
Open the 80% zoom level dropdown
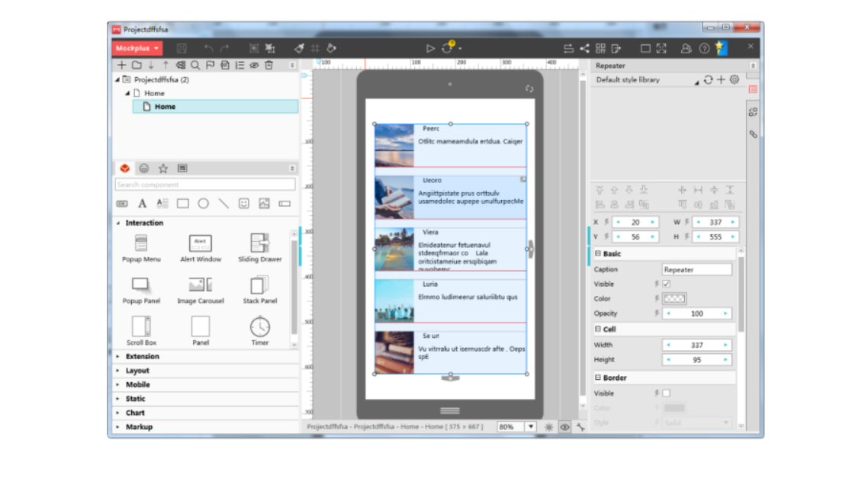pyautogui.click(x=531, y=427)
